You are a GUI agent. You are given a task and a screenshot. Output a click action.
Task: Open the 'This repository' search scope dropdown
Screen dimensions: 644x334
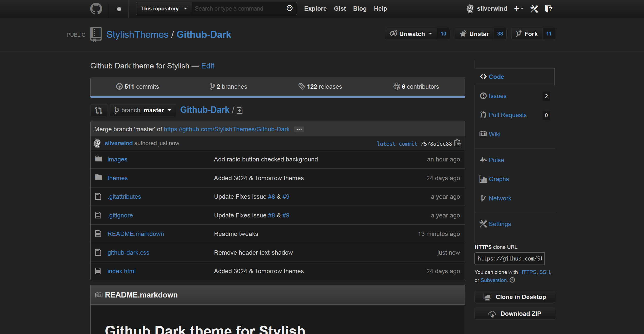(164, 9)
